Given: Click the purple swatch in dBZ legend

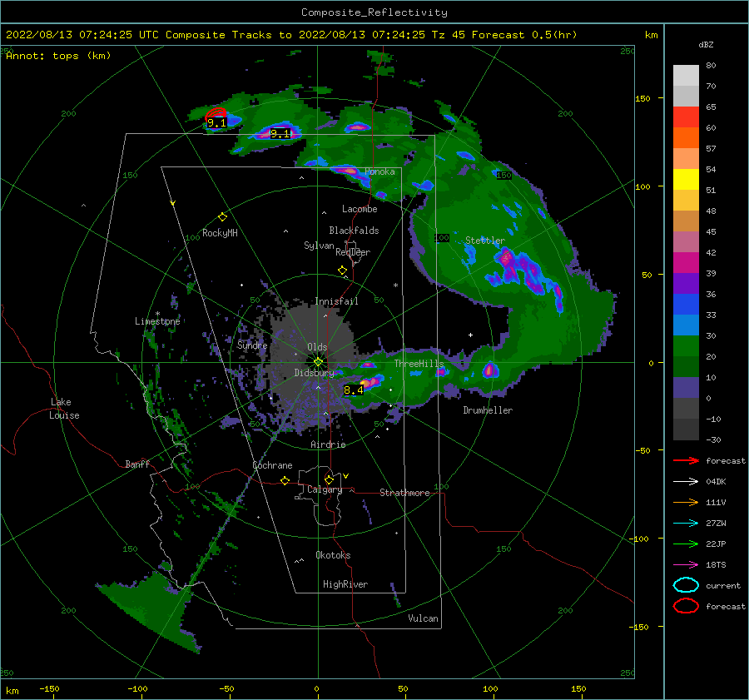Looking at the screenshot, I should (686, 283).
